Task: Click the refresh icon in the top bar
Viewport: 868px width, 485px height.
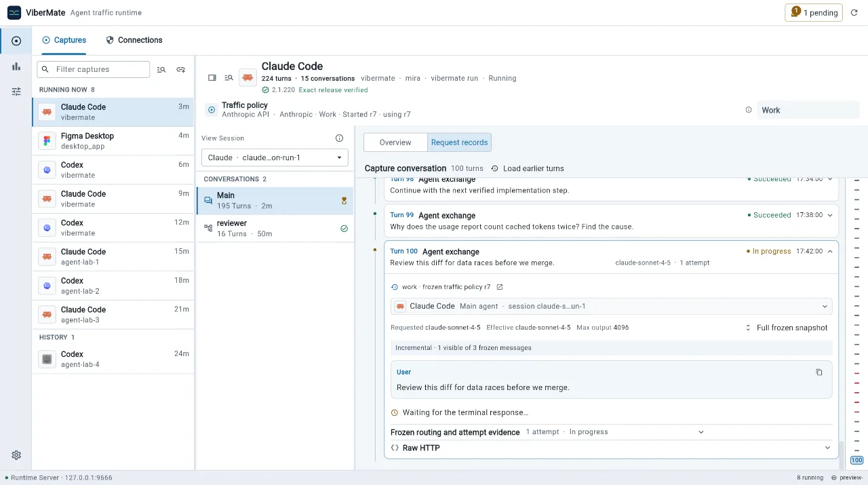Action: click(854, 12)
